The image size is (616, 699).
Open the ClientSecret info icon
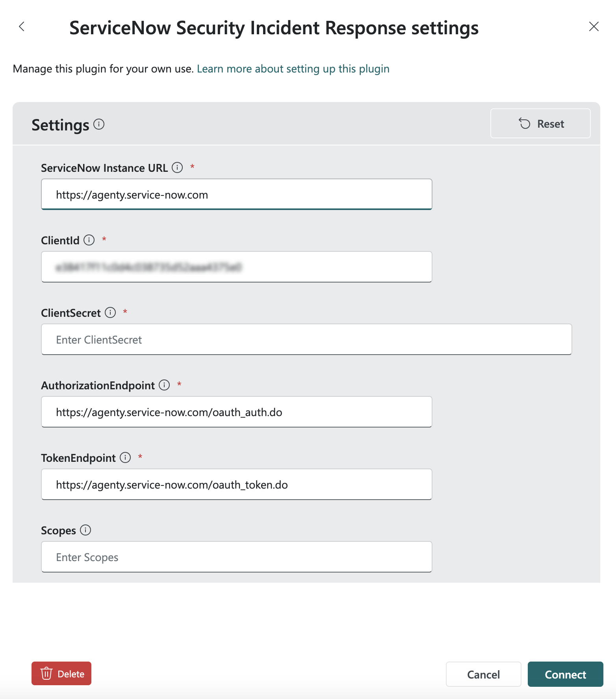click(111, 312)
